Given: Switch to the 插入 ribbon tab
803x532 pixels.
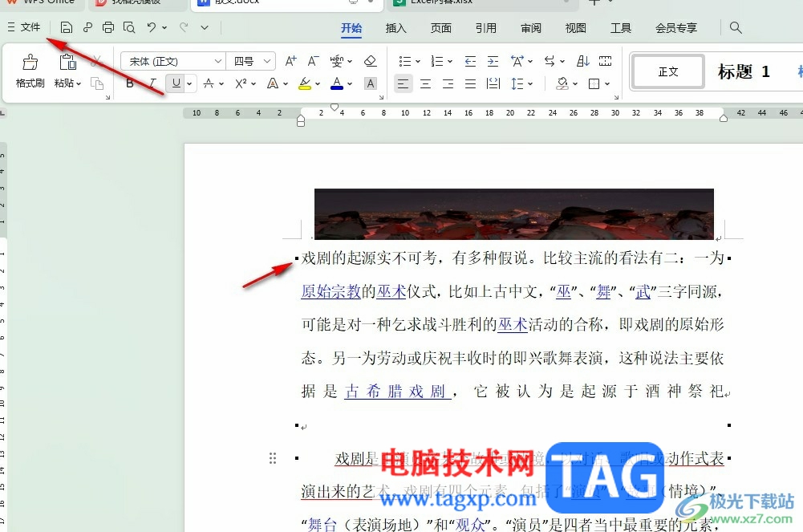Looking at the screenshot, I should [395, 28].
